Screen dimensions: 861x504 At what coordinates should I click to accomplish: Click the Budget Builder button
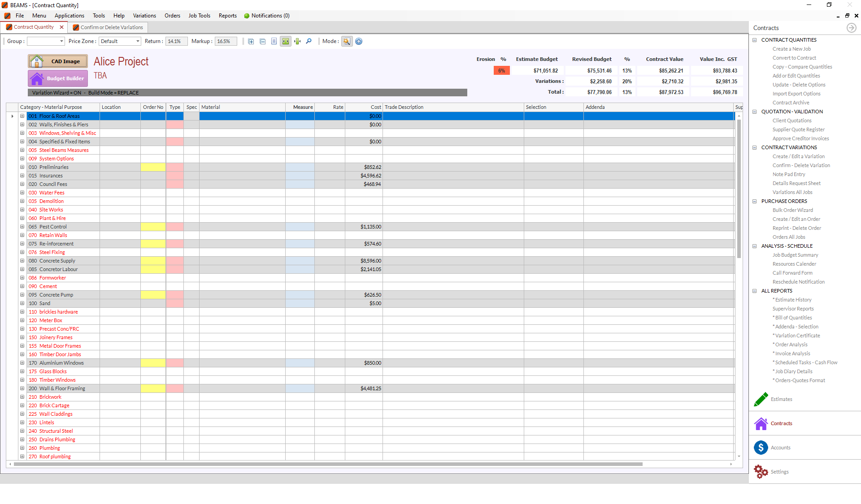pyautogui.click(x=57, y=78)
